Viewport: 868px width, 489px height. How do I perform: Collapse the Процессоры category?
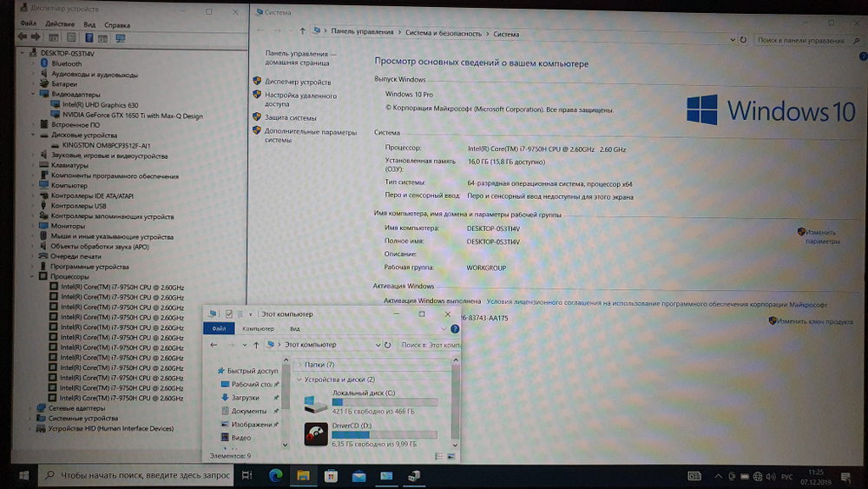(31, 276)
